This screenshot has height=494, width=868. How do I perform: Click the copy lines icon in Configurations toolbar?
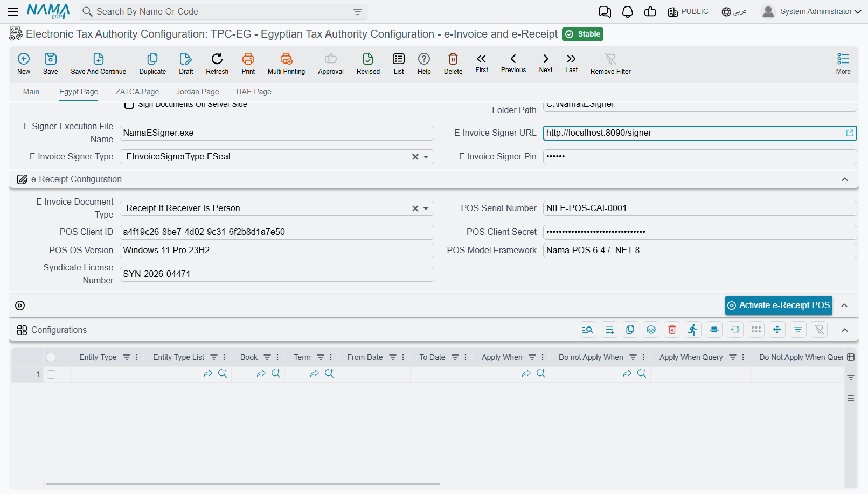pos(630,330)
